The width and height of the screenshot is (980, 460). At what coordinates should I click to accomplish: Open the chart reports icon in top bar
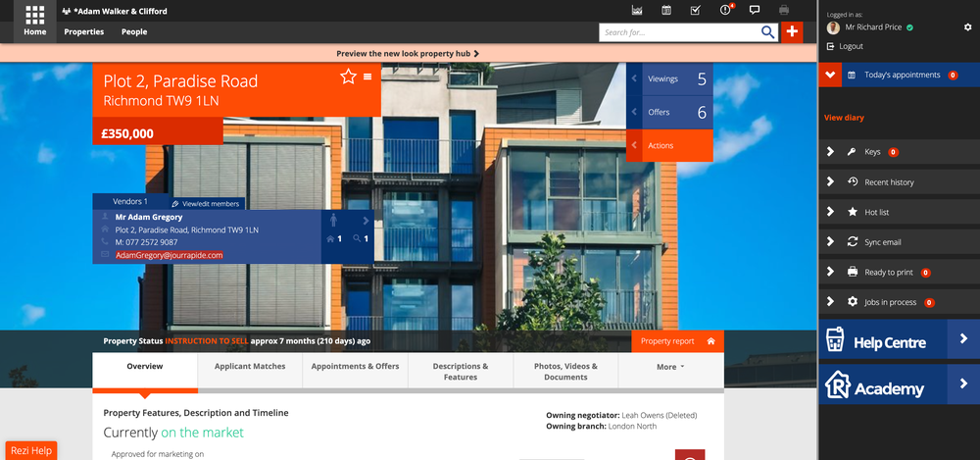point(638,10)
